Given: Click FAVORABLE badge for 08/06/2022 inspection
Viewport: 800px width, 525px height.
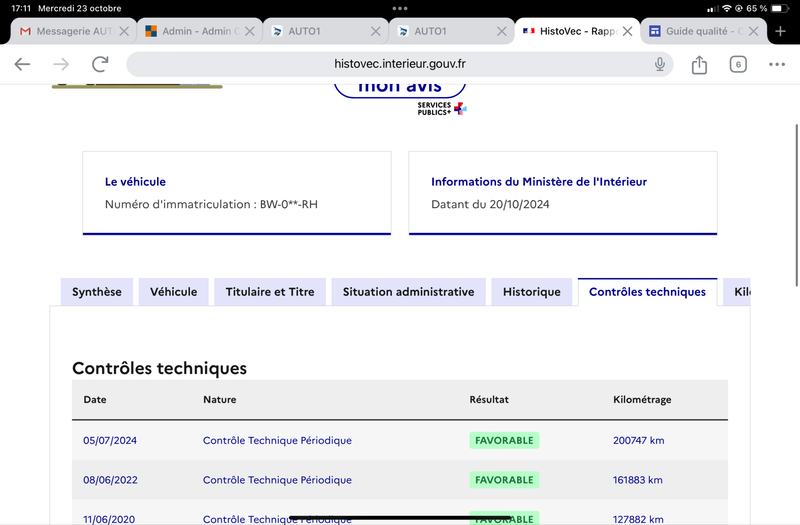Looking at the screenshot, I should coord(504,480).
